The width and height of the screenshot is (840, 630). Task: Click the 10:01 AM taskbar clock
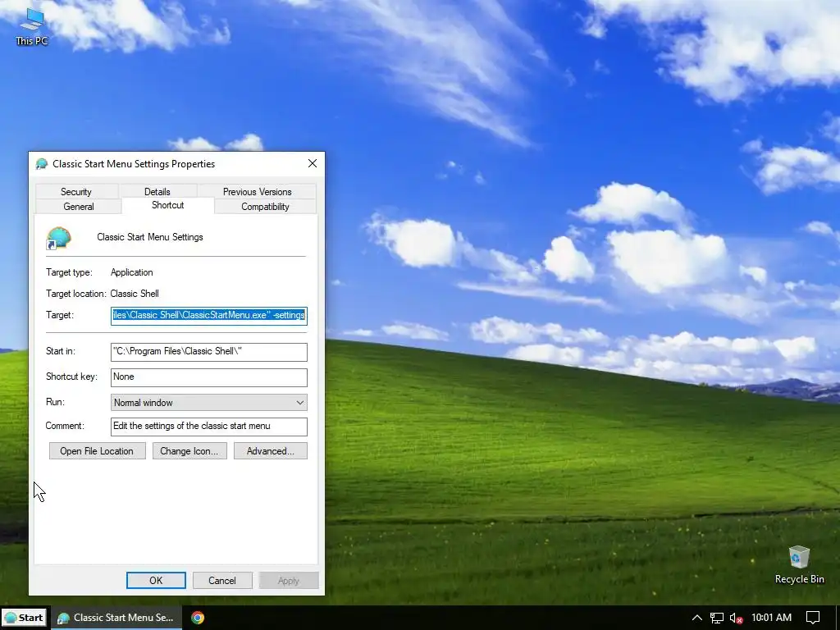(771, 618)
